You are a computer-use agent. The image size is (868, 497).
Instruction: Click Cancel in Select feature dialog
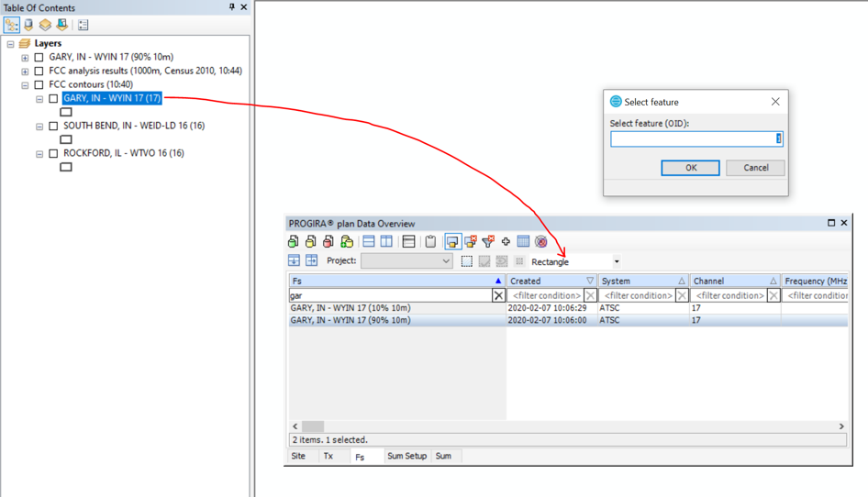point(756,168)
